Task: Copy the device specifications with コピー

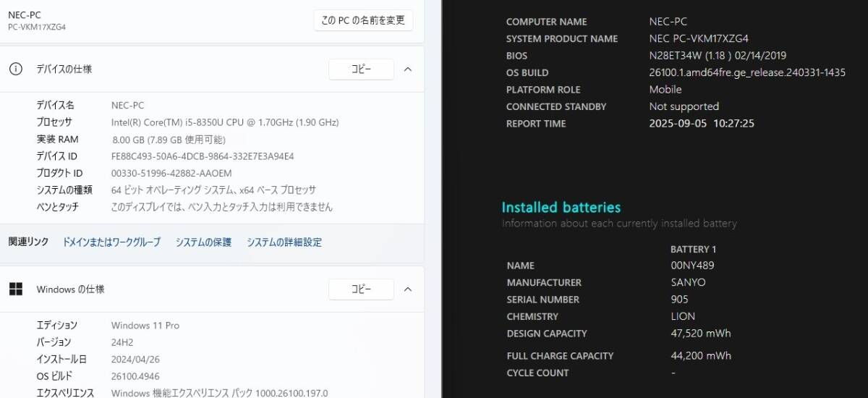Action: [361, 69]
